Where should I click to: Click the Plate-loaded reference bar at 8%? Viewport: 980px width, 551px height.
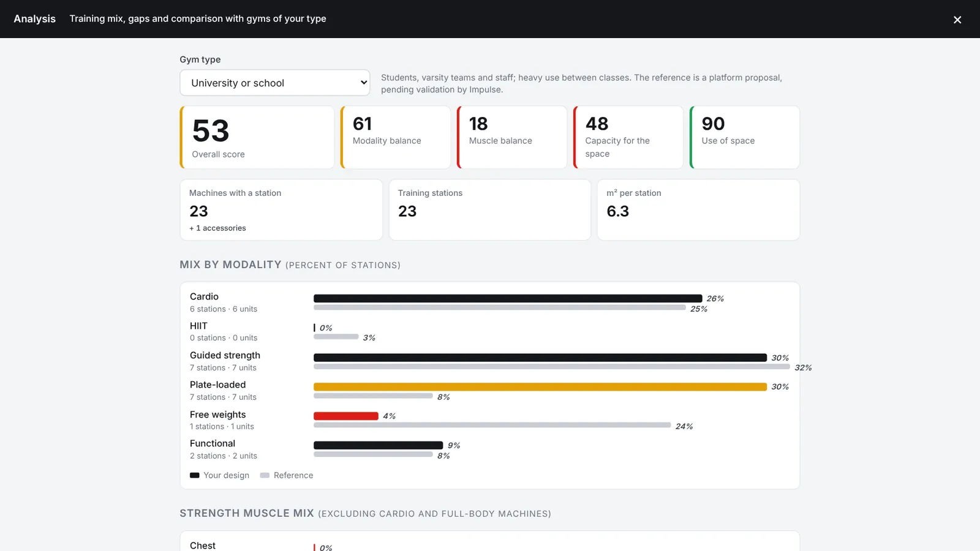click(x=373, y=395)
